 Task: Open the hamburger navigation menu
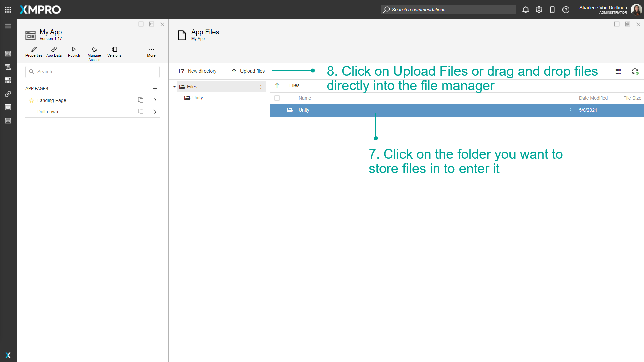(8, 26)
